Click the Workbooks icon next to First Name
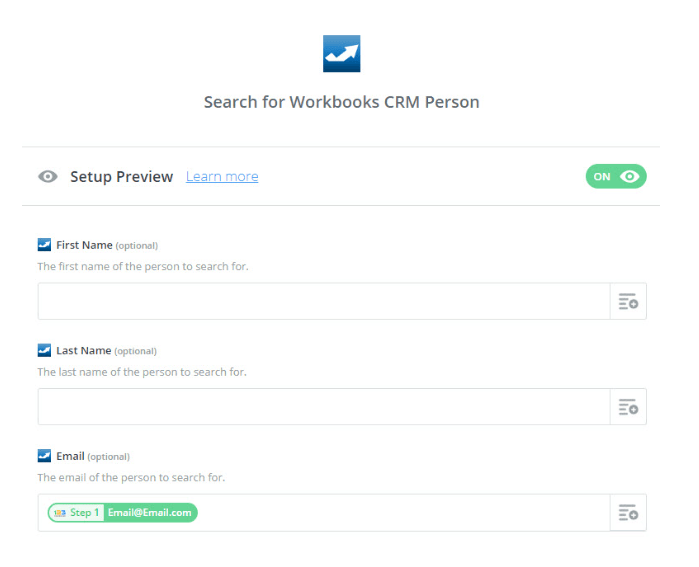 [x=44, y=245]
